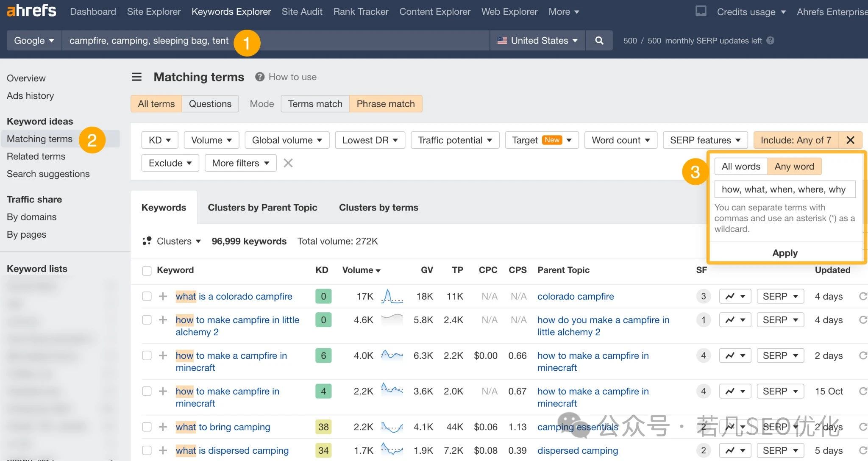Click help icon next to SERP updates left

pyautogui.click(x=771, y=41)
